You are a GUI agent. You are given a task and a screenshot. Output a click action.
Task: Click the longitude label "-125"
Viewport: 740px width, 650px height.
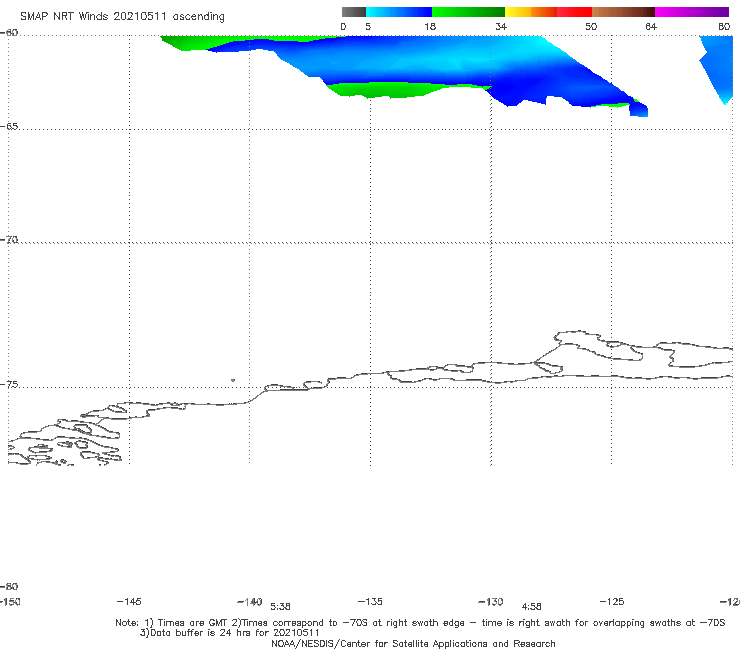(x=612, y=601)
